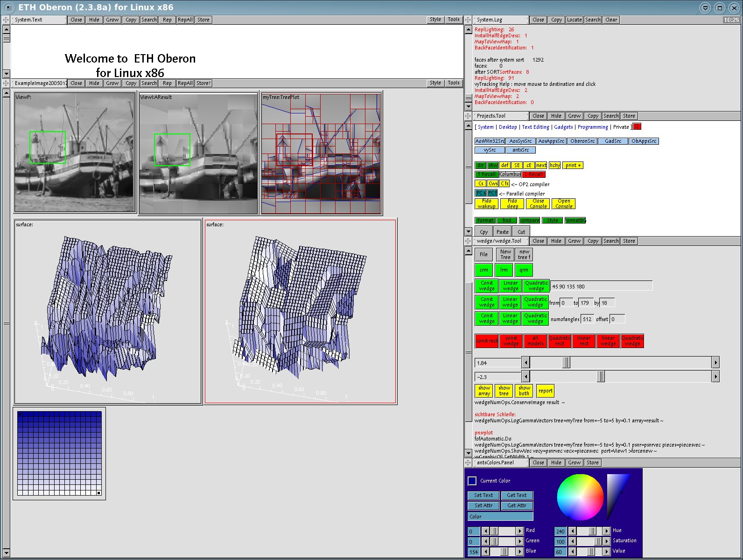This screenshot has height=560, width=743.
Task: Click the red 'const rect' button
Action: click(x=487, y=341)
